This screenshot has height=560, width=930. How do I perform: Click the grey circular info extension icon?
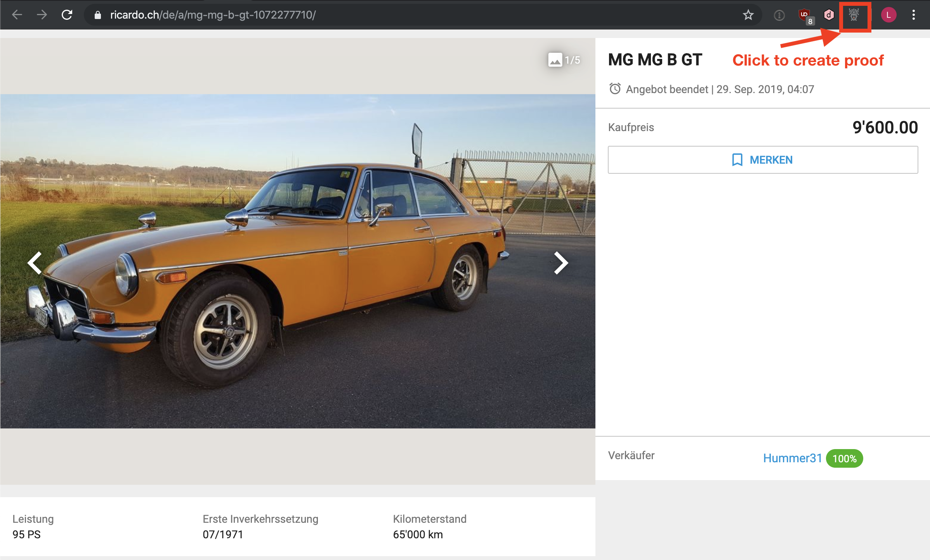(779, 15)
